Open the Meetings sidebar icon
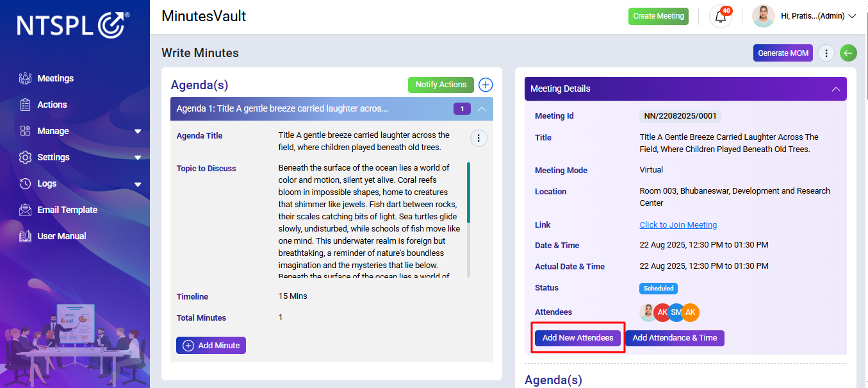Viewport: 868px width, 388px height. [26, 78]
